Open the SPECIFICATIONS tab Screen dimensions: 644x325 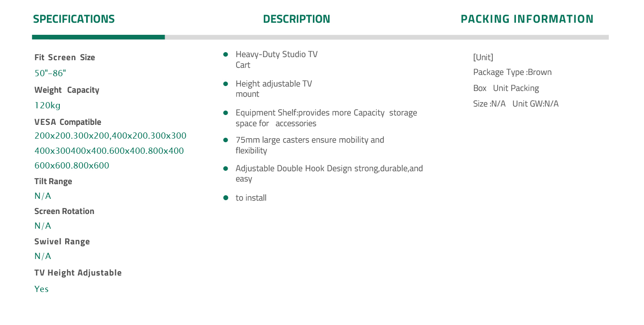[74, 19]
